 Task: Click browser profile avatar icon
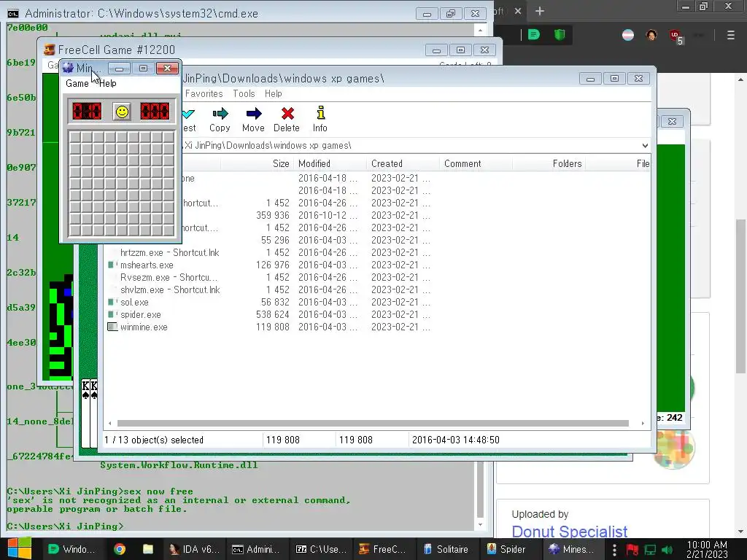[x=651, y=35]
